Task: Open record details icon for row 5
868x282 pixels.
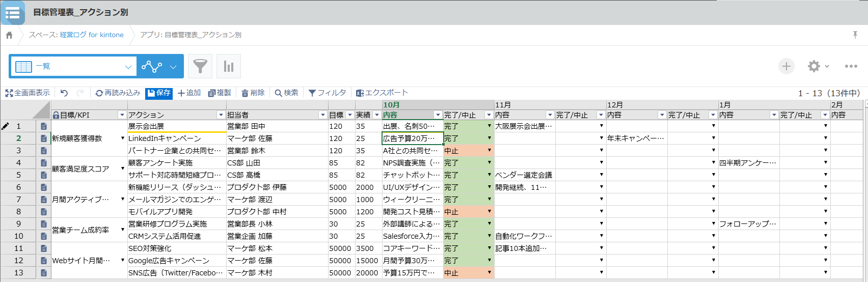Action: coord(44,175)
